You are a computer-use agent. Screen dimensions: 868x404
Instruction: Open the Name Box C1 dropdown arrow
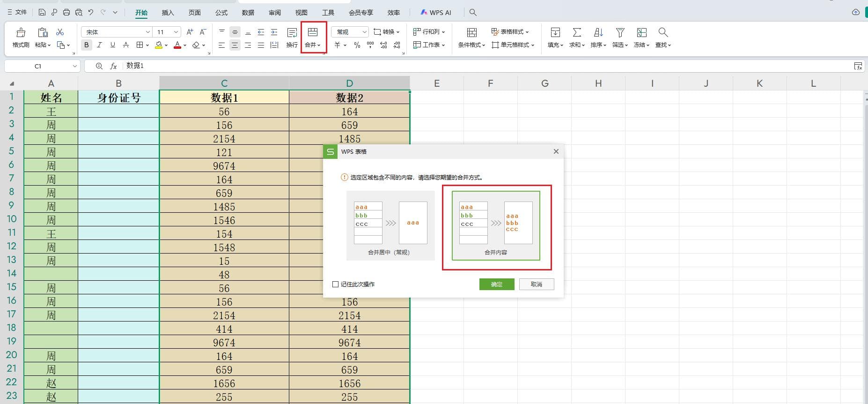click(74, 66)
